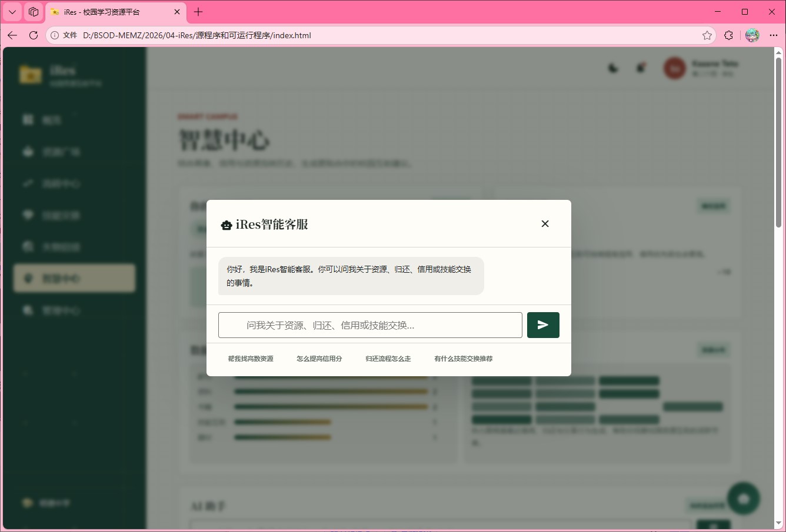Click the address bar file path
This screenshot has height=532, width=786.
click(x=197, y=35)
